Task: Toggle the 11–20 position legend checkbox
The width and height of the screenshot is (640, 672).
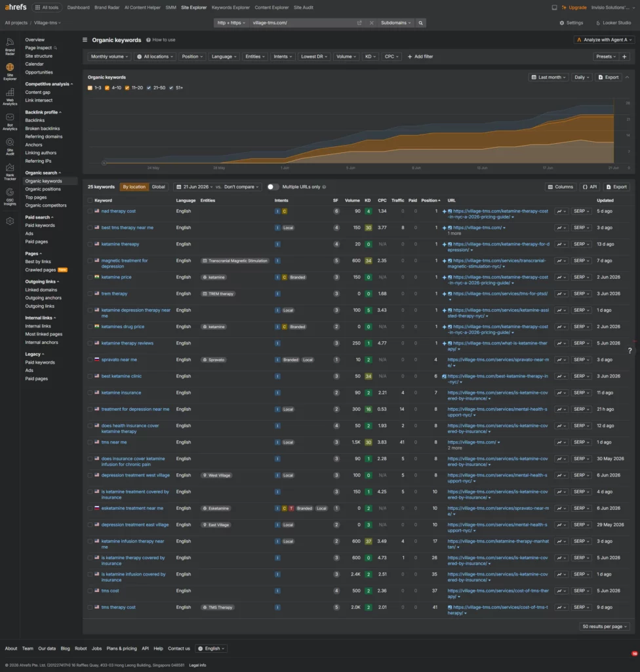Action: (x=127, y=88)
